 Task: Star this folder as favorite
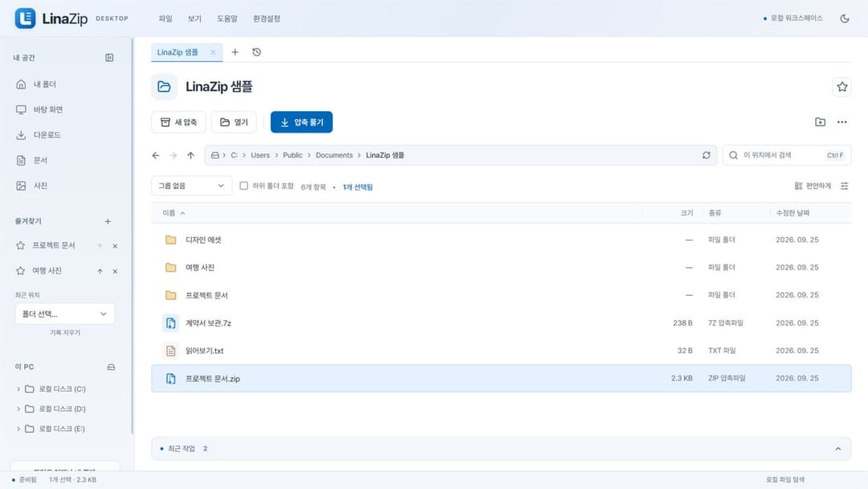[842, 87]
